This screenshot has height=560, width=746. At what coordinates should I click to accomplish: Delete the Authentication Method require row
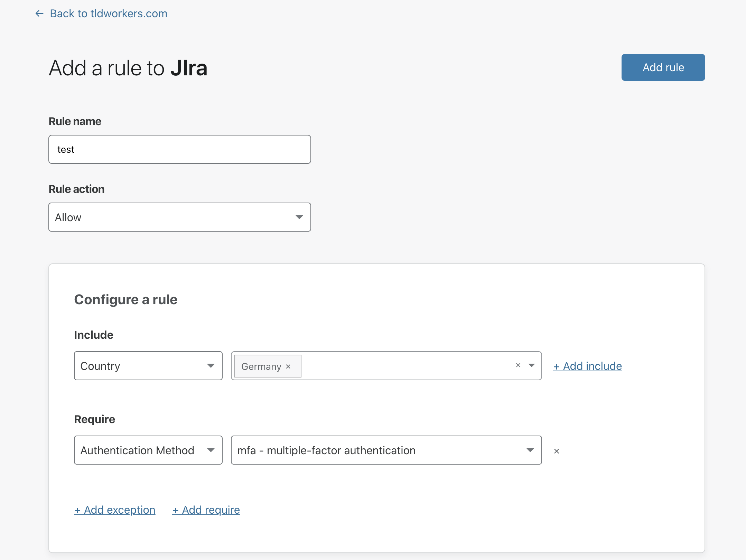coord(557,451)
